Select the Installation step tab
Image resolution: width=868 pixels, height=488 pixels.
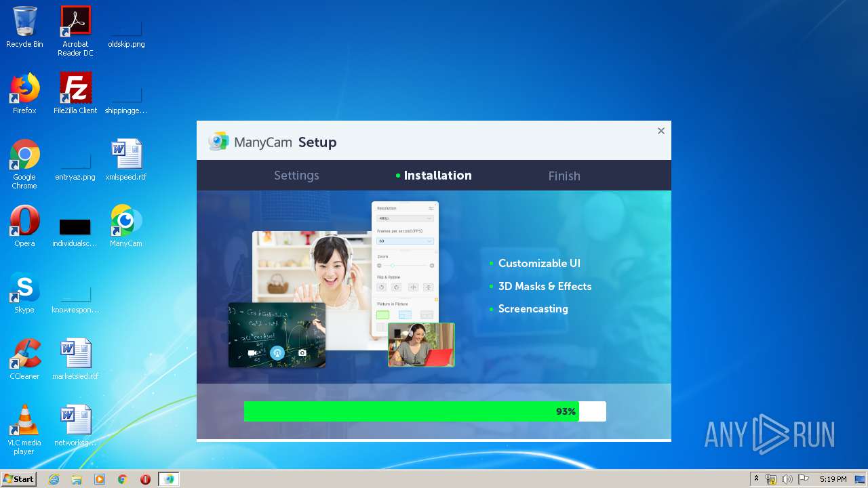tap(434, 176)
